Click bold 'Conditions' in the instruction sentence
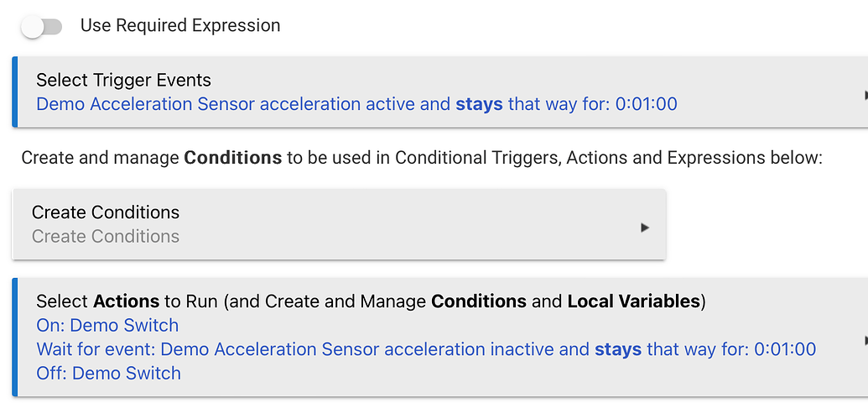Screen dimensions: 868x403 (232, 158)
